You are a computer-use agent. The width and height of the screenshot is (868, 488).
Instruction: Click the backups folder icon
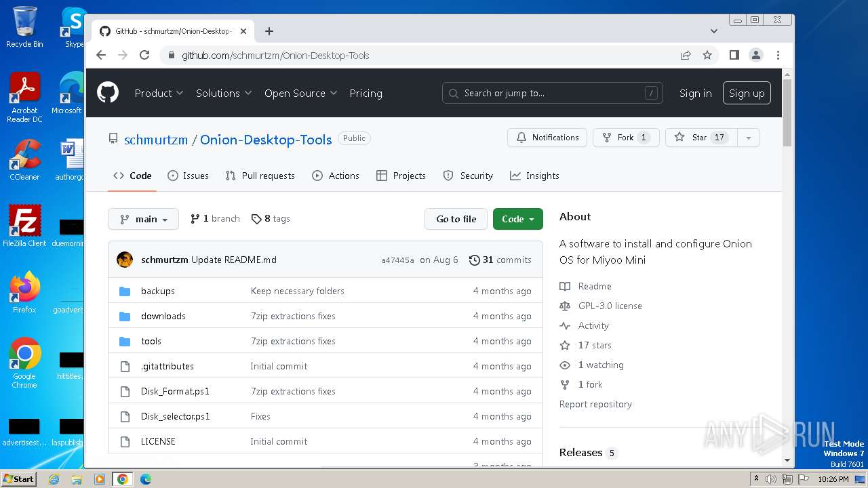(125, 291)
